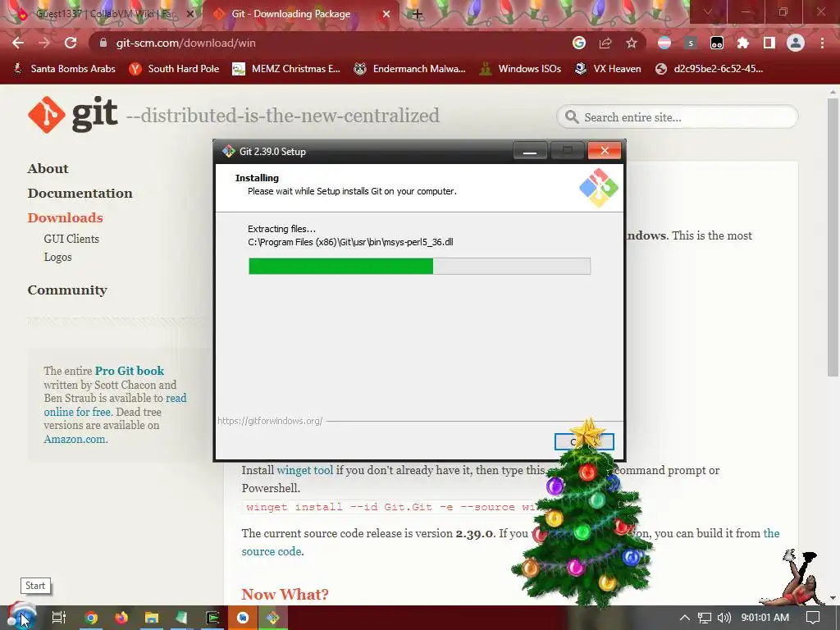This screenshot has width=840, height=630.
Task: Open the VX Heaven bookmark
Action: tap(608, 69)
